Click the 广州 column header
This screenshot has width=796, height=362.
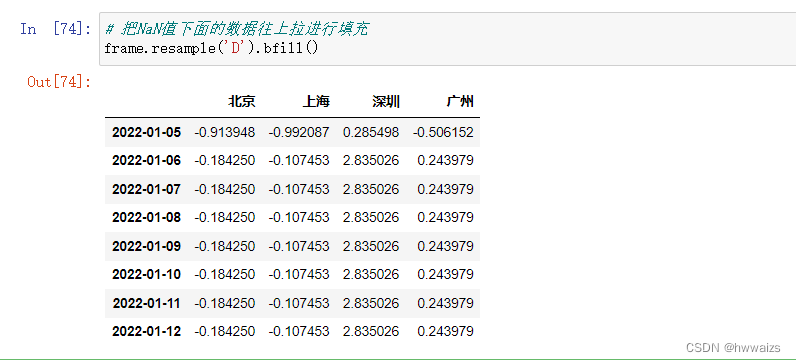click(460, 102)
